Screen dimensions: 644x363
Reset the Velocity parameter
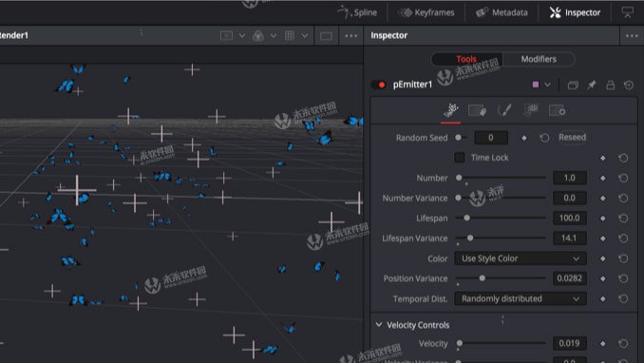[x=623, y=343]
